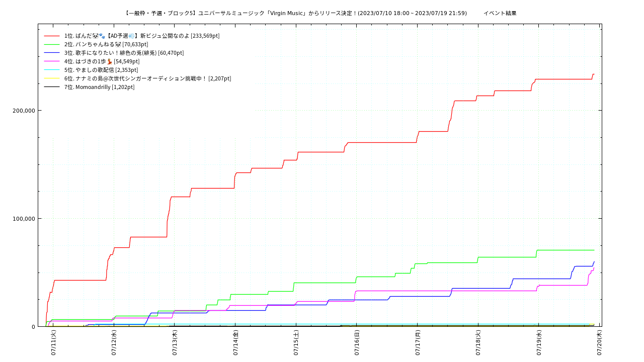Click the 2位 パンちゃんねる legend entry
644x362 pixels.
pos(106,44)
